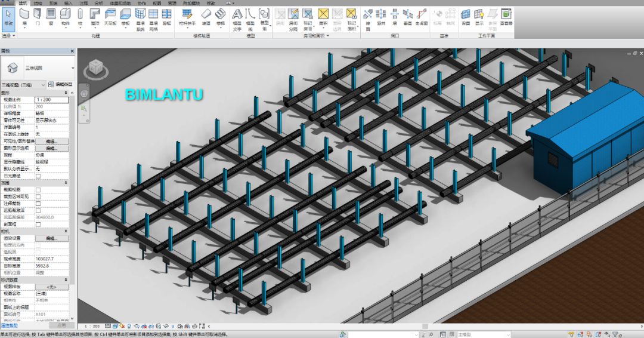Choose the Ceiling (天花板) tool
The image size is (644, 338).
(x=110, y=18)
